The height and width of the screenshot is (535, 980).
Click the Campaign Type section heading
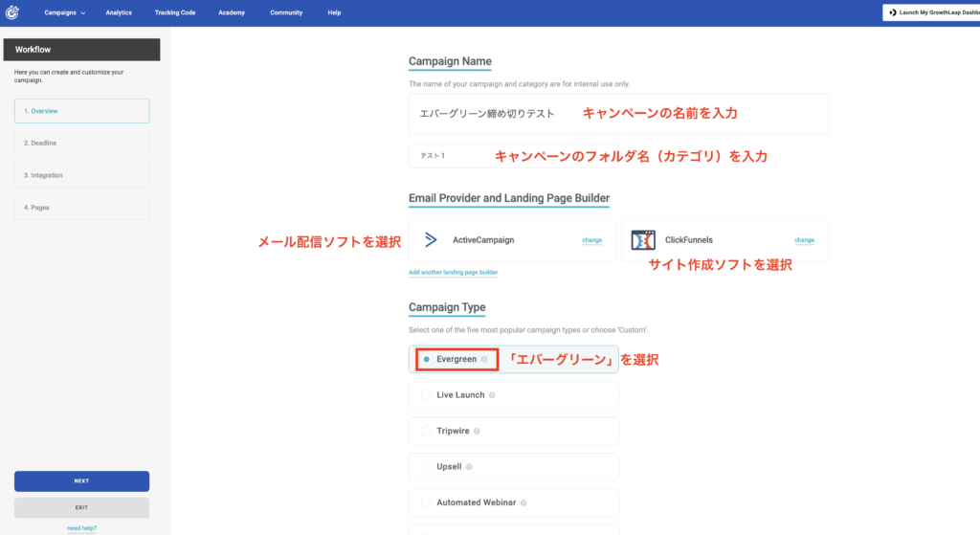[x=447, y=307]
